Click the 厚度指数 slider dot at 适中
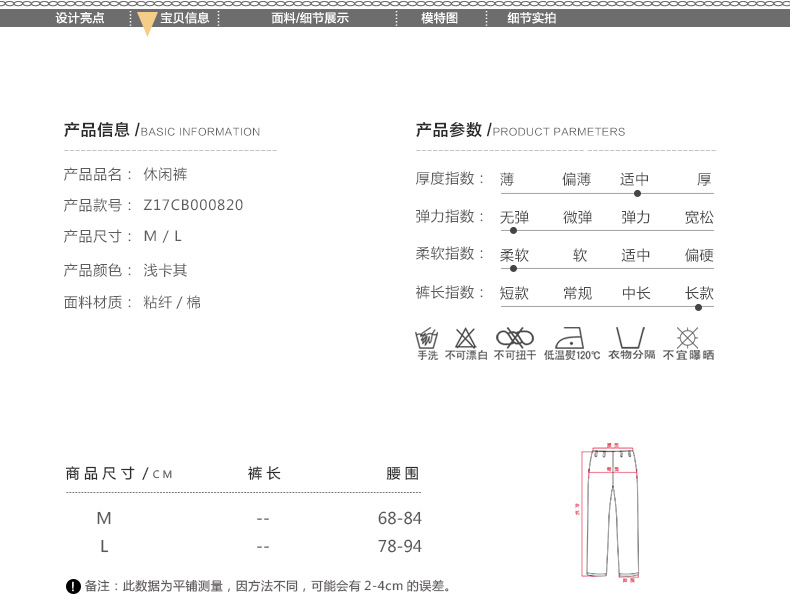The image size is (790, 611). [x=637, y=193]
